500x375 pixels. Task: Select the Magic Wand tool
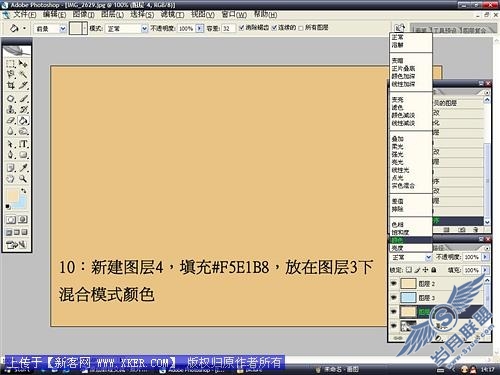click(23, 74)
